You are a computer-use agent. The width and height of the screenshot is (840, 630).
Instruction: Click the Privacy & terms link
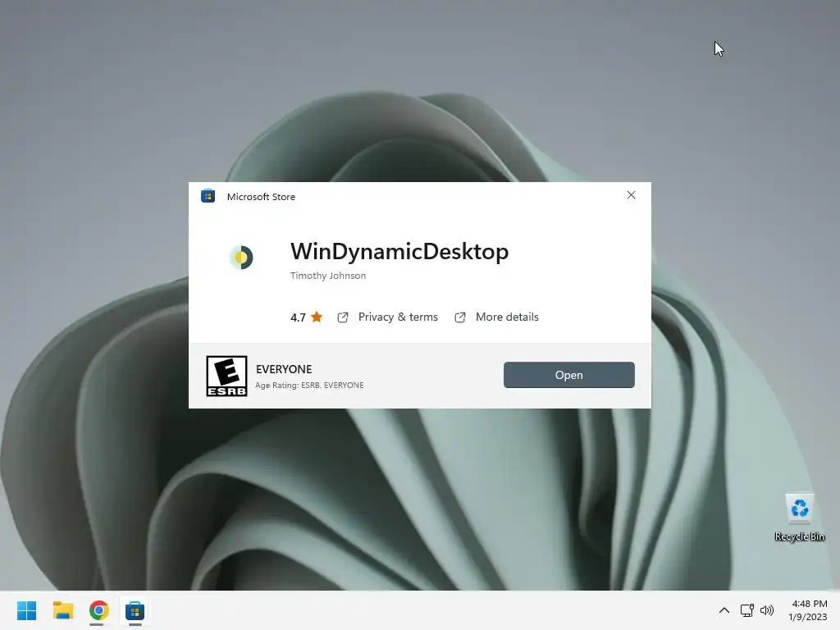pyautogui.click(x=398, y=317)
